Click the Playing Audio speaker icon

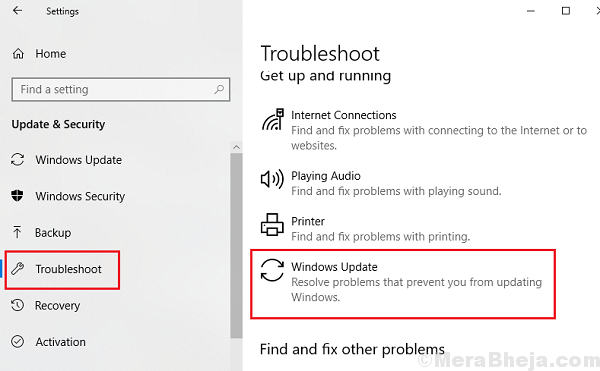point(272,179)
